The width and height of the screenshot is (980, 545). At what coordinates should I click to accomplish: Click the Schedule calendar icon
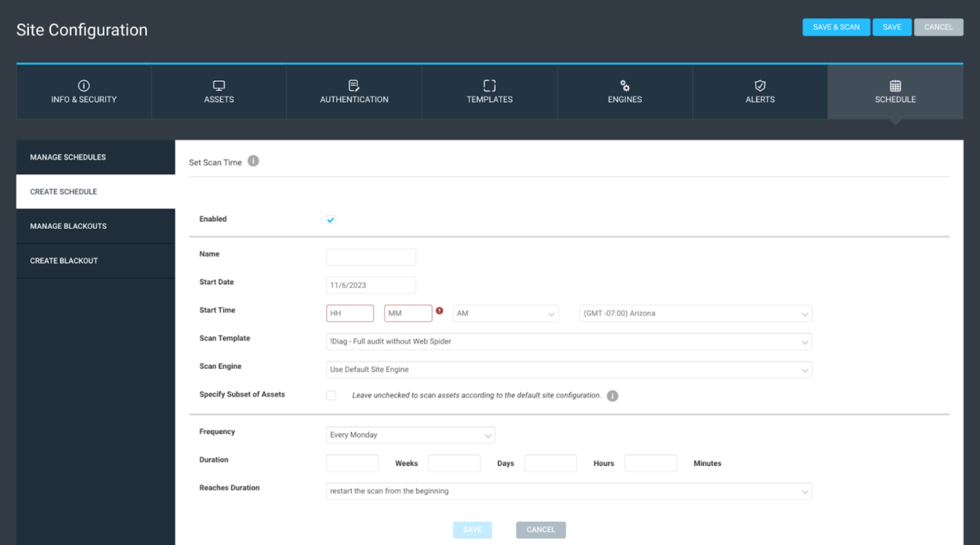click(x=895, y=86)
